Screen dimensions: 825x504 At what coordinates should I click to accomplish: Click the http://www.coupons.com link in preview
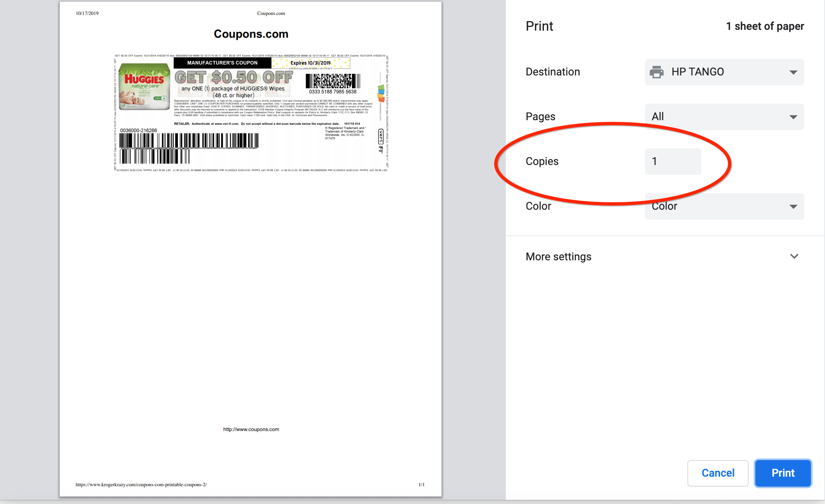[x=251, y=429]
